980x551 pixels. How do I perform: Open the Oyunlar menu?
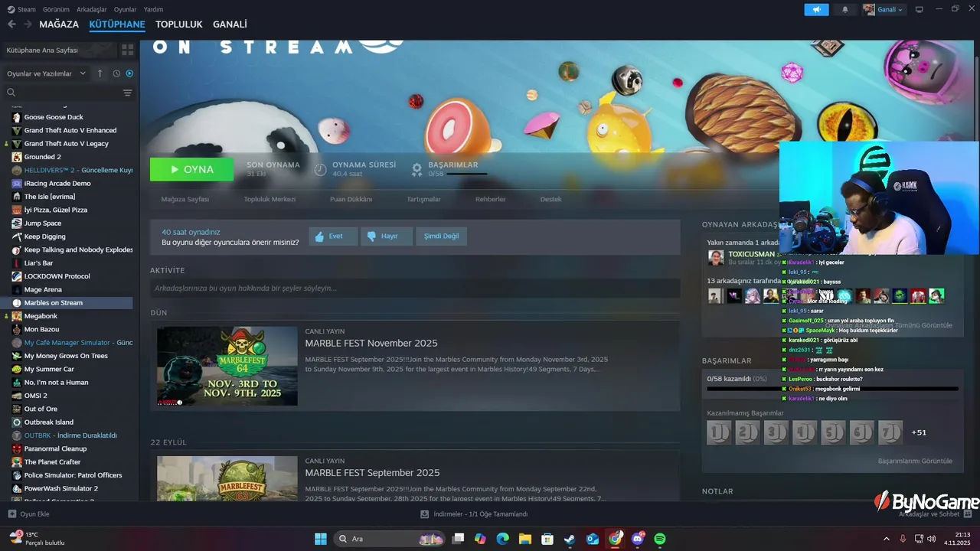(x=125, y=9)
